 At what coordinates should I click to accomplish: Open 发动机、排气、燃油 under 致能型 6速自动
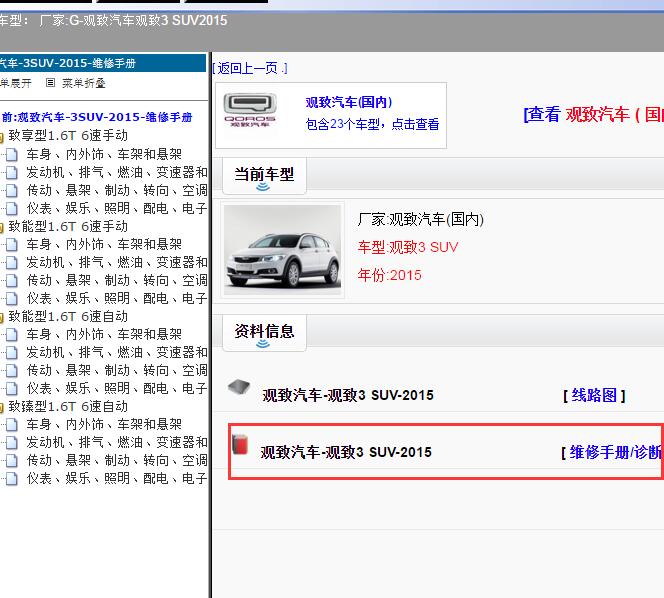117,352
